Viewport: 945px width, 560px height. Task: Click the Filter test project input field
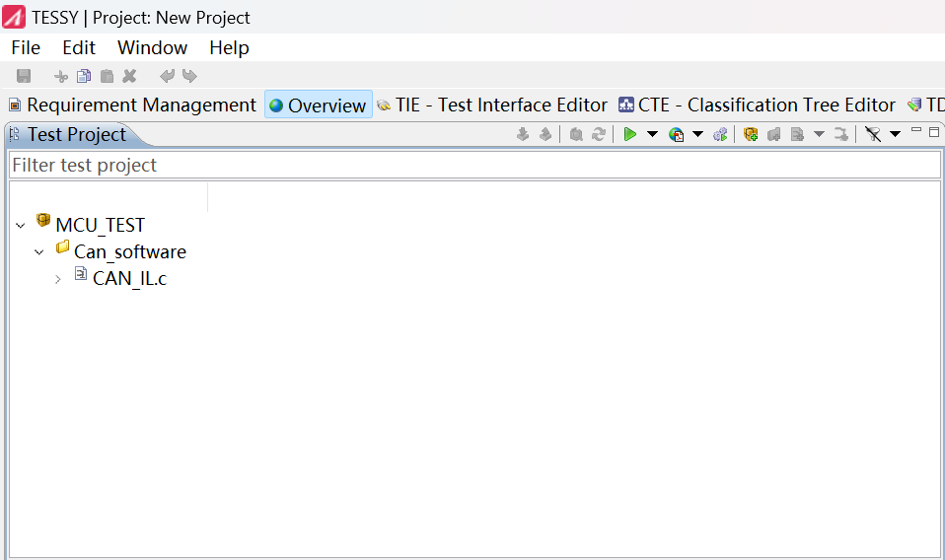tap(474, 165)
